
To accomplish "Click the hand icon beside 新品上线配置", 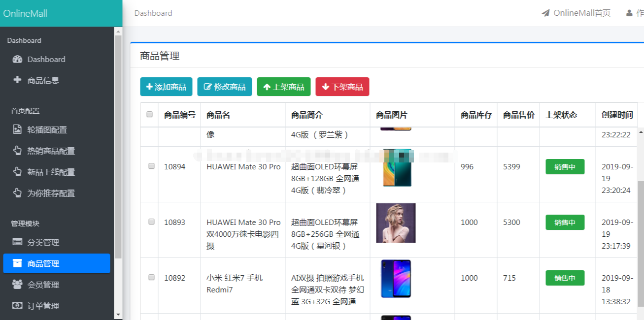I will [17, 172].
